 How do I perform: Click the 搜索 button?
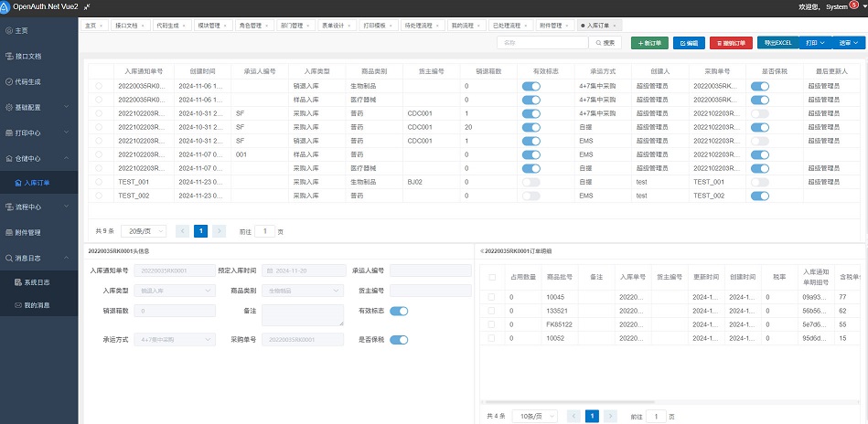605,43
